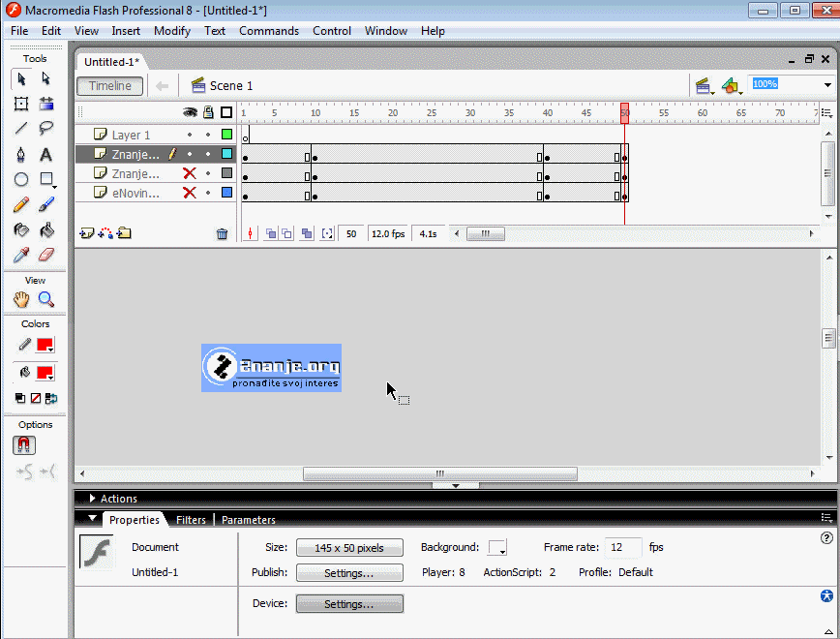Select the Subselection tool
This screenshot has height=639, width=840.
(x=46, y=78)
